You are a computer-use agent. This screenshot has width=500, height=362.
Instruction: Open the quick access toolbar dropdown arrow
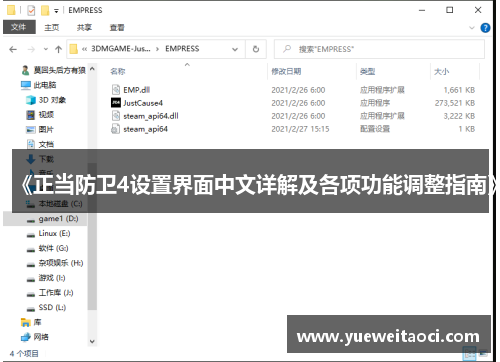click(x=56, y=11)
